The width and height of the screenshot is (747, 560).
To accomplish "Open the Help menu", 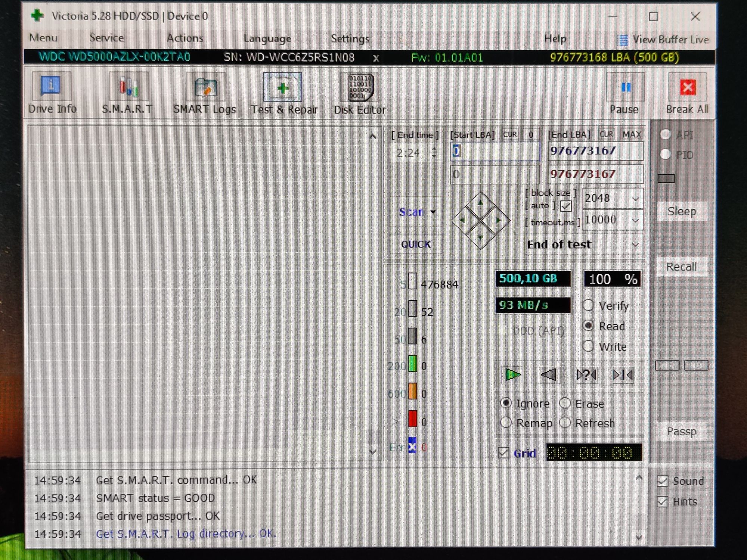I will pyautogui.click(x=555, y=39).
